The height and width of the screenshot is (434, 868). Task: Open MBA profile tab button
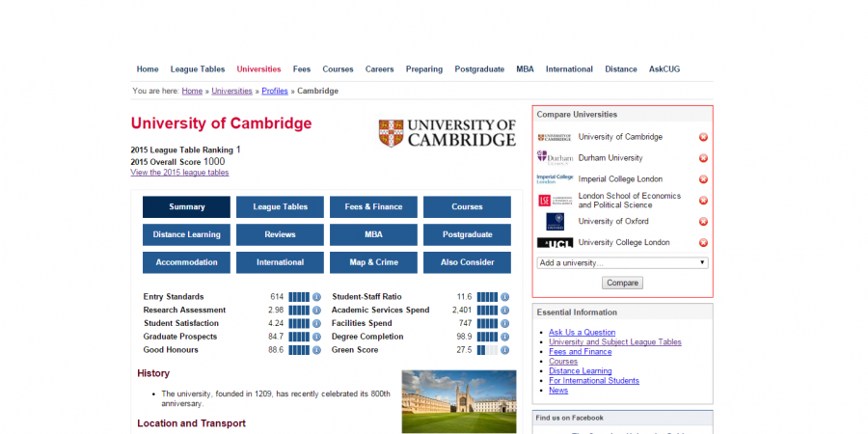(373, 234)
